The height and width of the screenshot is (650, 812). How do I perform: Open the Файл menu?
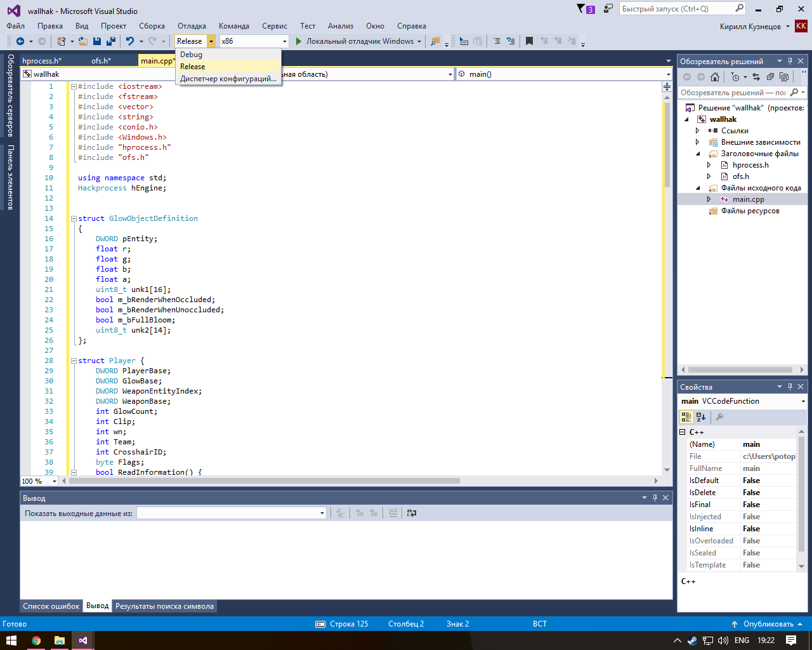coord(16,26)
